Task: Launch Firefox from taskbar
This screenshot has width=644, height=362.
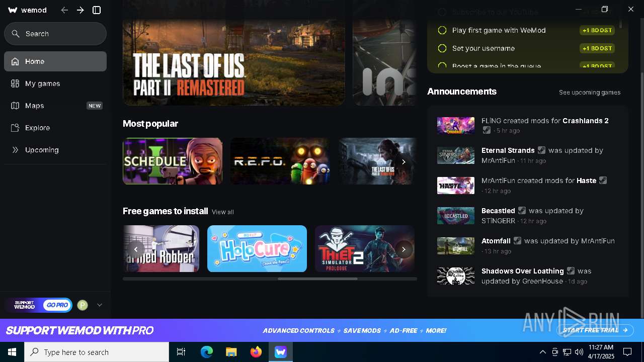Action: point(256,352)
